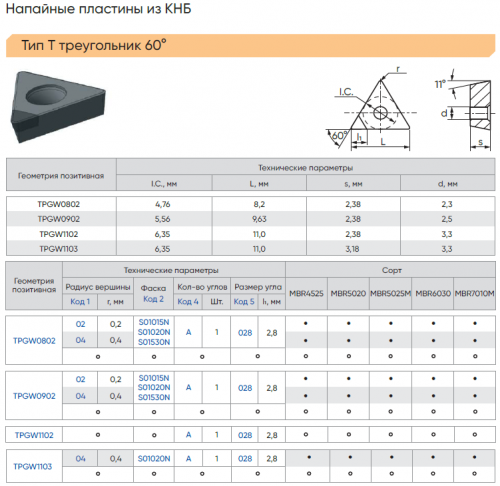The height and width of the screenshot is (486, 500).
Task: Click the L value 8,2
Action: 259,204
